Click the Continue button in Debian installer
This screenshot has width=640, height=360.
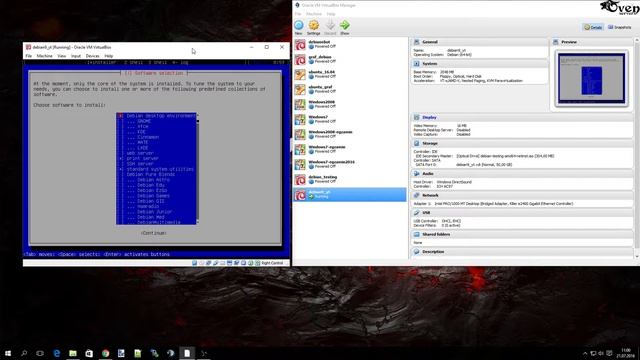tap(153, 233)
